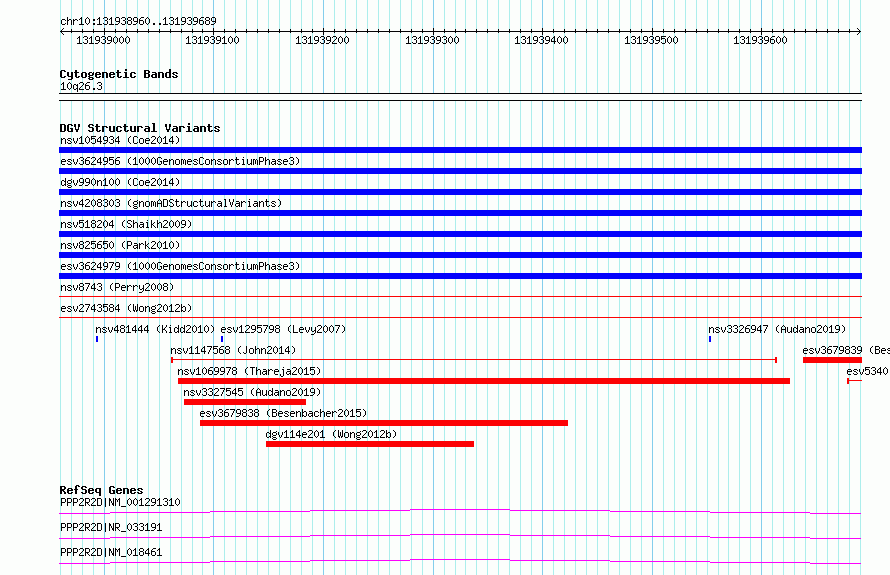Open the esv3679838 (Besenbacher2015) red bar

[x=384, y=423]
